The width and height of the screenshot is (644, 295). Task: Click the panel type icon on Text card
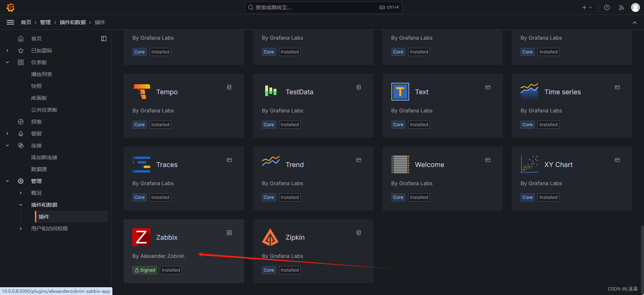pyautogui.click(x=488, y=87)
